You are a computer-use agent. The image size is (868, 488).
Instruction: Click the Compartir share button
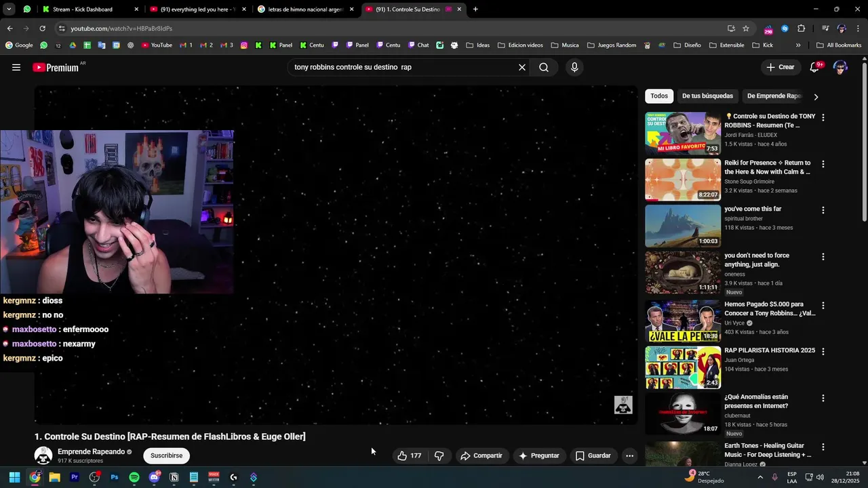(481, 455)
